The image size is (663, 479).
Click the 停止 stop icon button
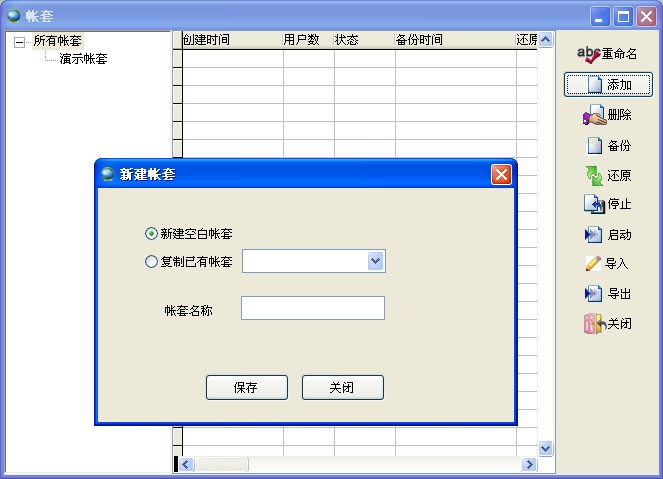(607, 205)
